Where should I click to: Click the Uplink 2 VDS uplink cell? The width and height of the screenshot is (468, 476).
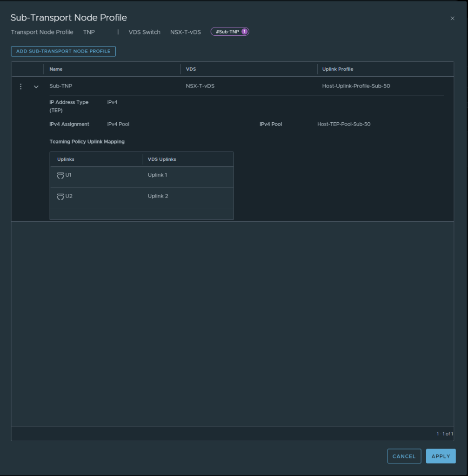pyautogui.click(x=158, y=196)
